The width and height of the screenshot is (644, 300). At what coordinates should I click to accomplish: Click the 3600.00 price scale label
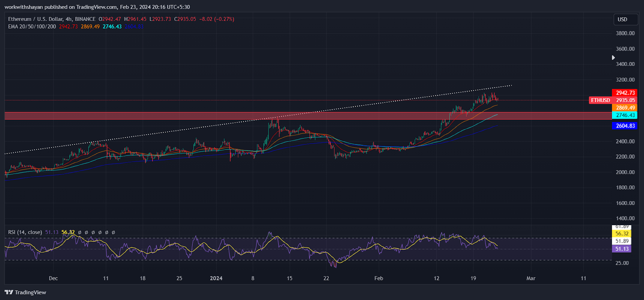[625, 49]
